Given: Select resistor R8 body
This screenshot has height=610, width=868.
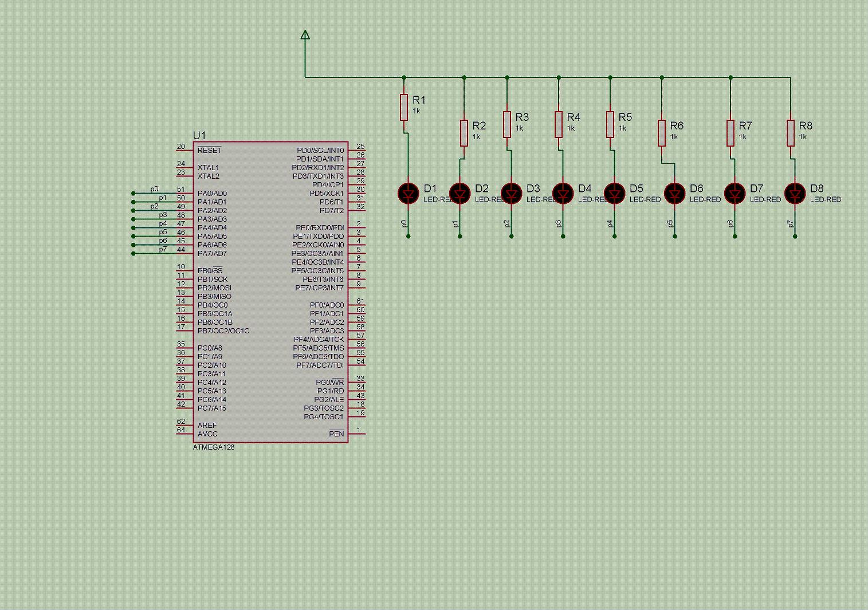Looking at the screenshot, I should tap(791, 133).
